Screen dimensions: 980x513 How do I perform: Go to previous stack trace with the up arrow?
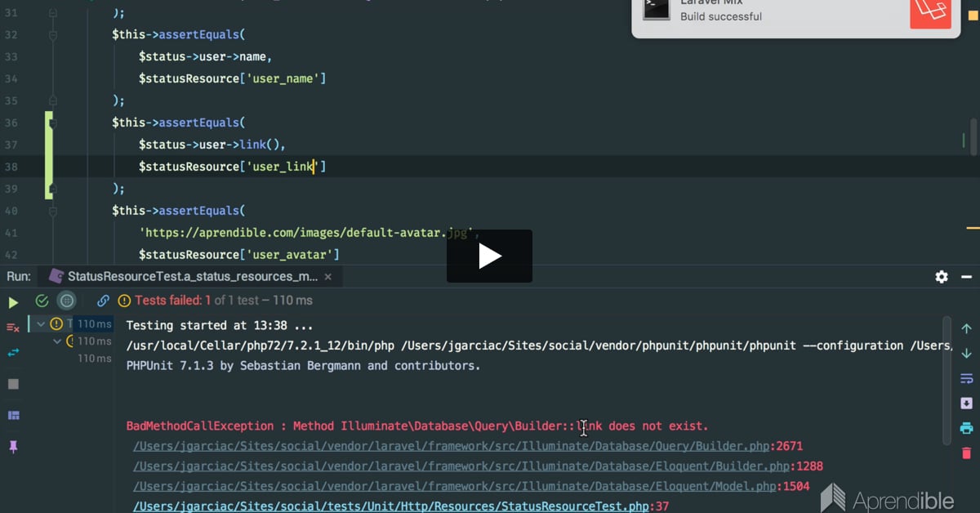(967, 328)
